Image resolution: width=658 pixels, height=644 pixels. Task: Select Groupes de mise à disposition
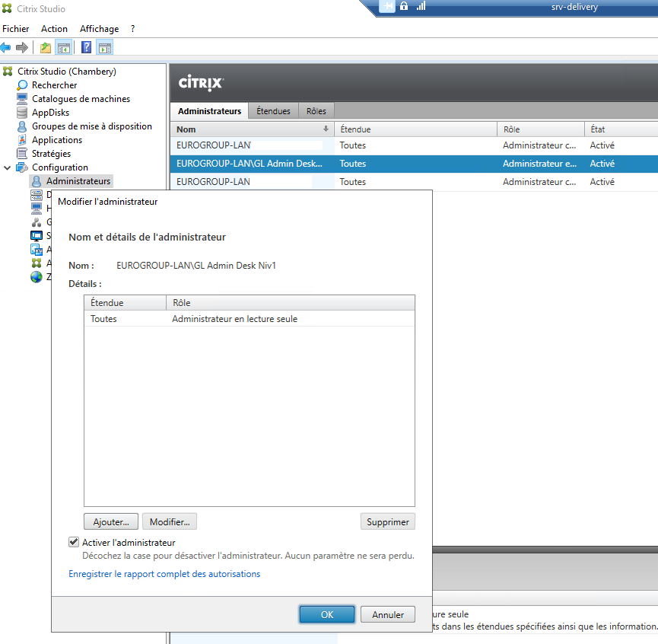(92, 126)
